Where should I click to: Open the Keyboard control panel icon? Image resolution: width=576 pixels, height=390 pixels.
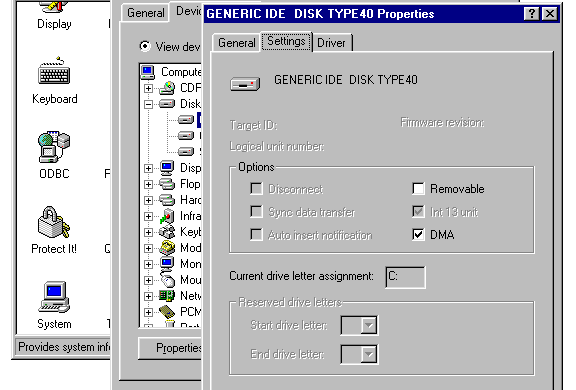[54, 72]
